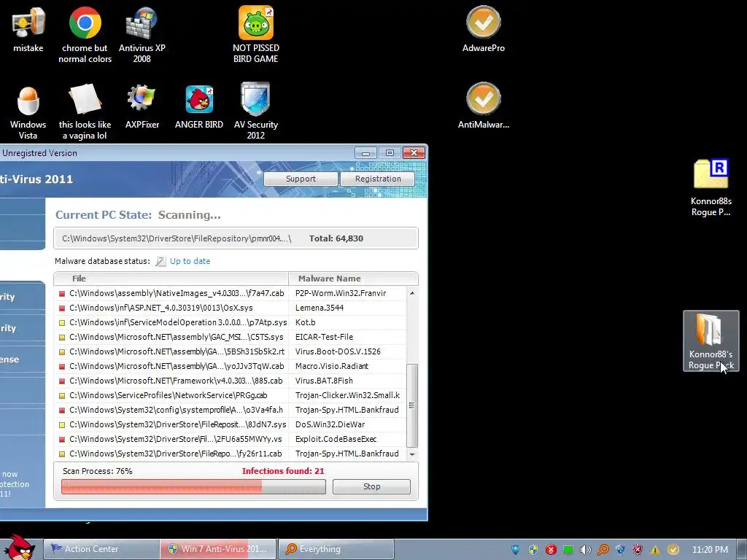The height and width of the screenshot is (560, 747).
Task: Select the Kot.b malware row
Action: coord(230,322)
